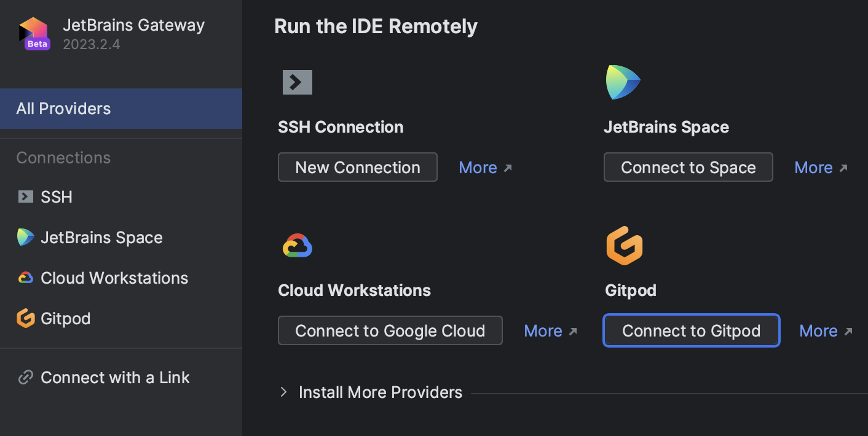Click the Connect to Gitpod button

coord(691,330)
